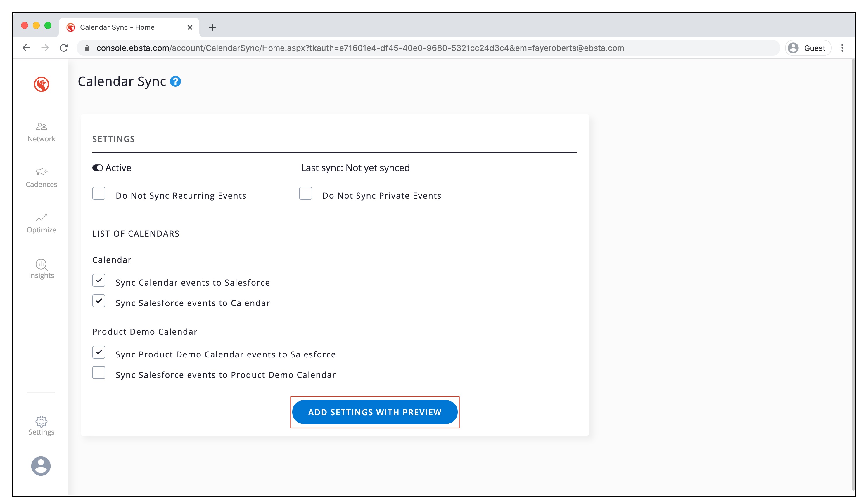Go to Optimize in sidebar

(x=41, y=223)
